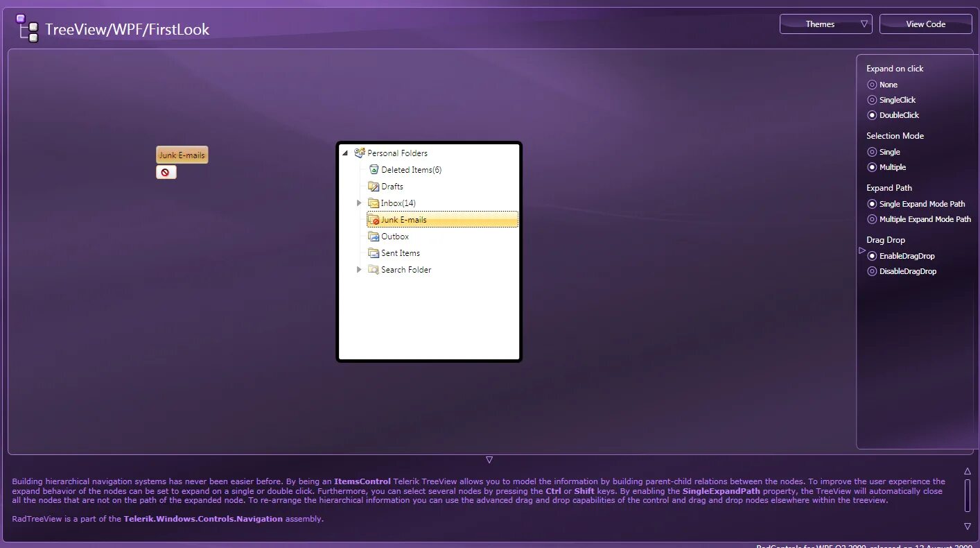Open the Themes dropdown
Screen dimensions: 980x548
[825, 24]
